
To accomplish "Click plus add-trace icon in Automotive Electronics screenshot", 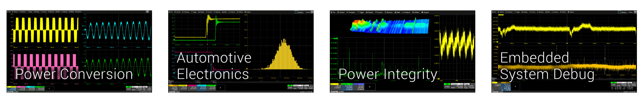I will tap(220, 88).
